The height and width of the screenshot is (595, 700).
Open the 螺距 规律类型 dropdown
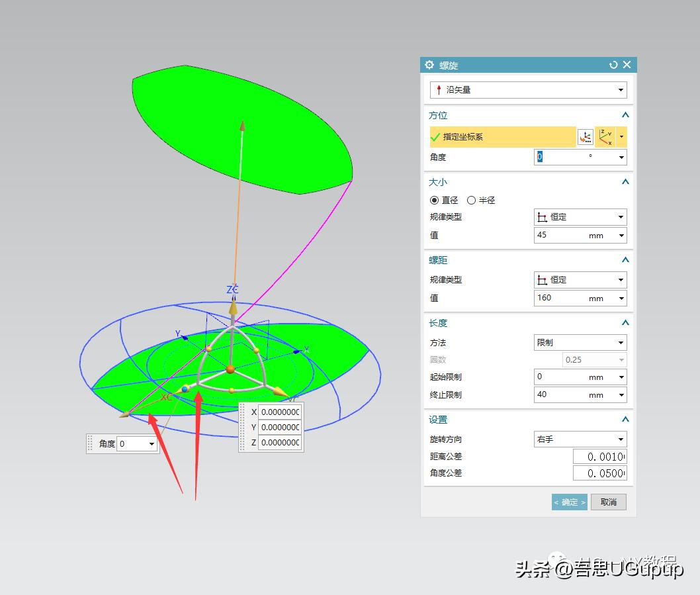point(580,280)
